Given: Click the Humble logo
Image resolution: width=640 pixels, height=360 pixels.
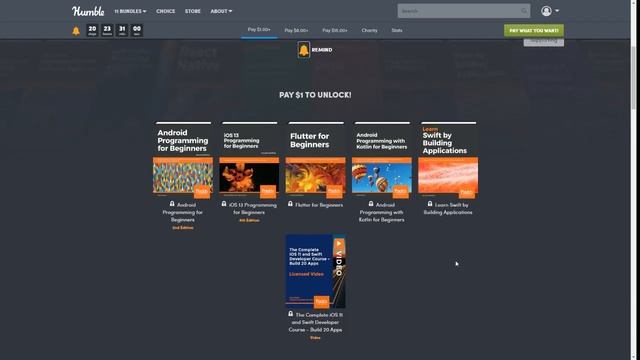Looking at the screenshot, I should point(88,11).
